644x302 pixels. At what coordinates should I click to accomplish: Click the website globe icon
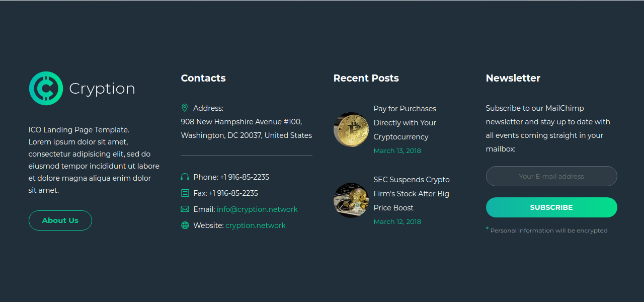[x=185, y=225]
